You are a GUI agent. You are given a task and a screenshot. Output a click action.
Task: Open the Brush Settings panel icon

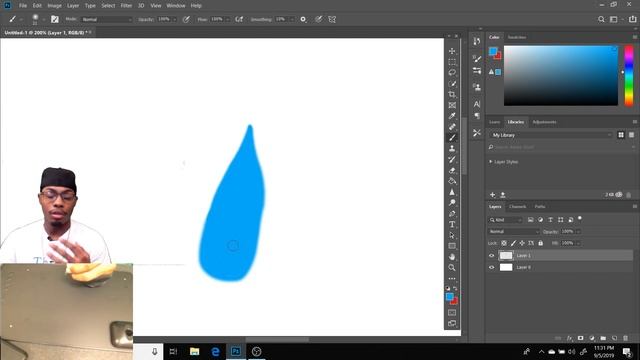(x=476, y=59)
